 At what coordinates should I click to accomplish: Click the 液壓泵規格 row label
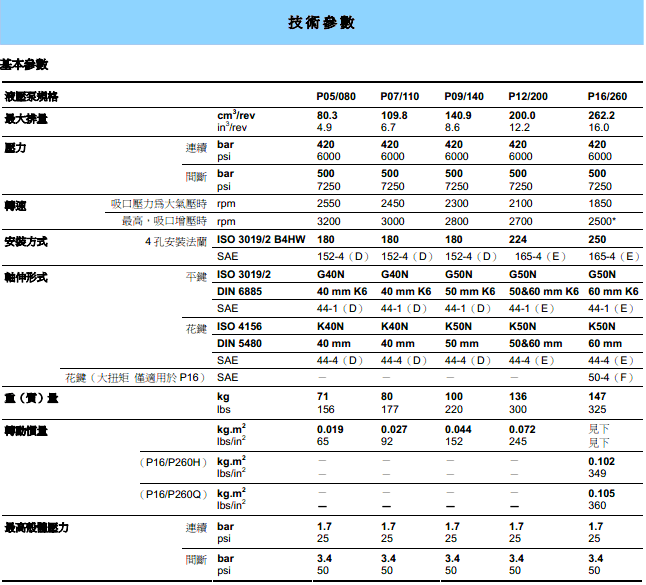31,97
